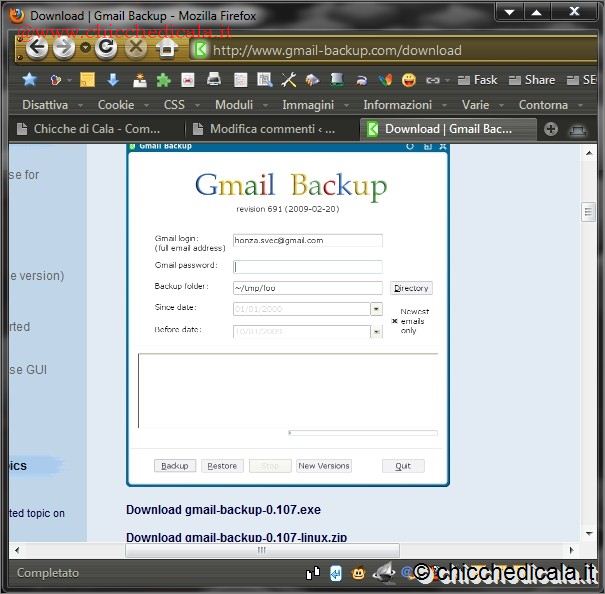This screenshot has height=594, width=605.
Task: Click the browser Back arrow button
Action: [x=37, y=48]
